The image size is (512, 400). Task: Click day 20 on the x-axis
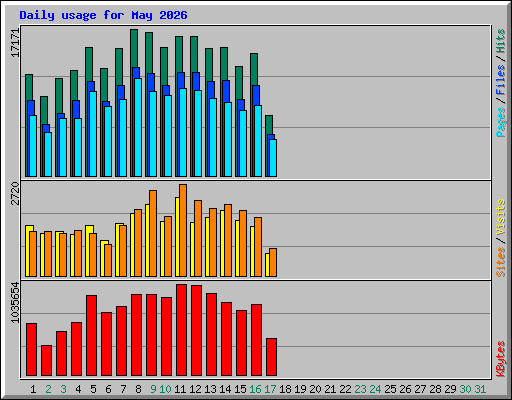(315, 389)
